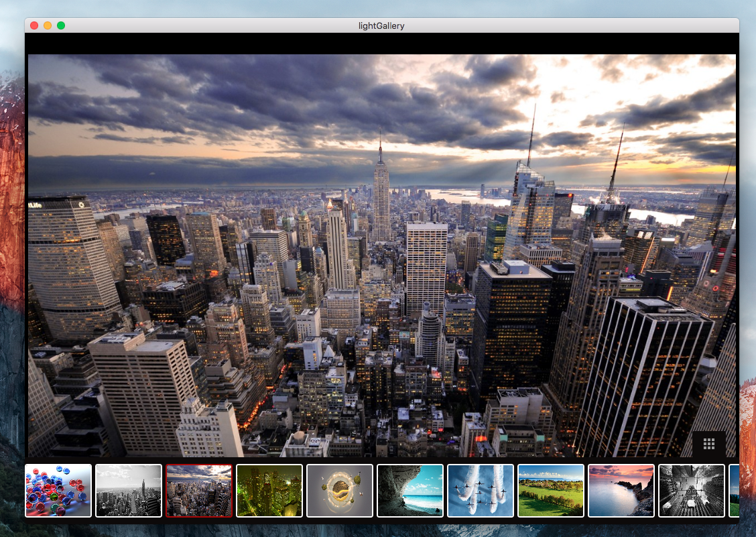View the pink sunset coastline thumbnail

pyautogui.click(x=621, y=491)
